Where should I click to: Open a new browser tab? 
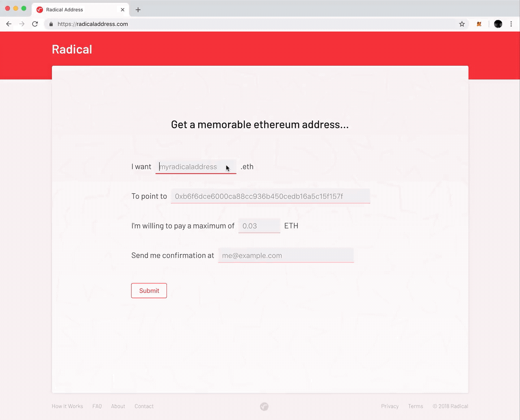(138, 10)
